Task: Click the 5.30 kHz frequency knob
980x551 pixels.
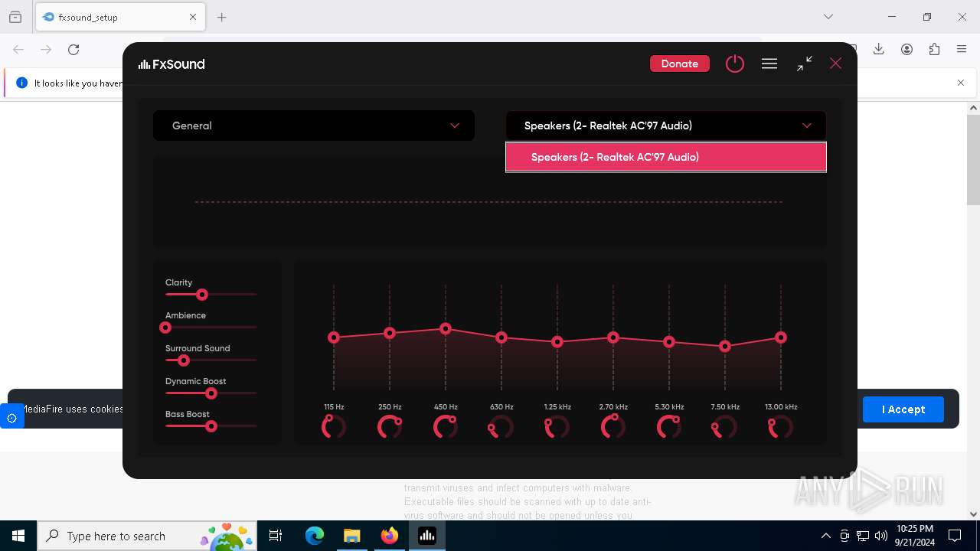Action: point(669,426)
